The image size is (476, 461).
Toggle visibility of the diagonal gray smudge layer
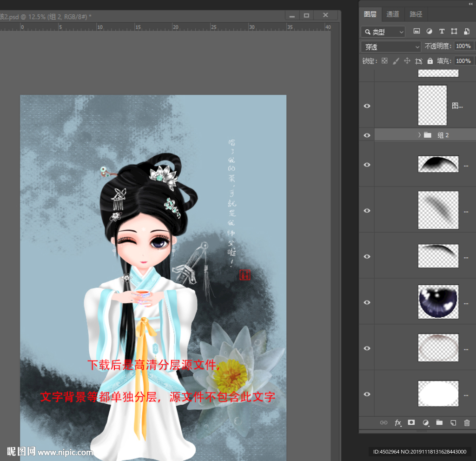tap(367, 211)
